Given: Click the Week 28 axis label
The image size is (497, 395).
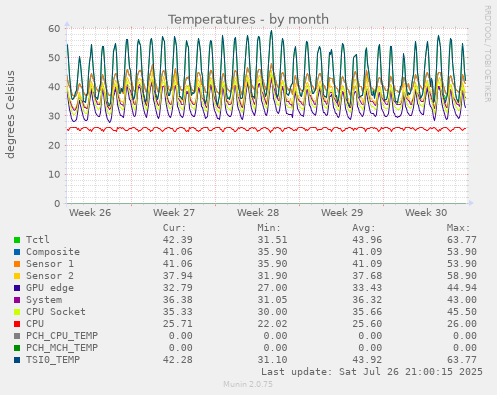Looking at the screenshot, I should [258, 213].
